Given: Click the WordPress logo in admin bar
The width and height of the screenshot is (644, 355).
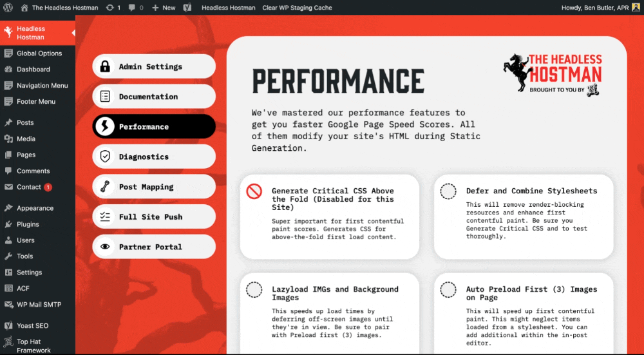Looking at the screenshot, I should coord(8,8).
